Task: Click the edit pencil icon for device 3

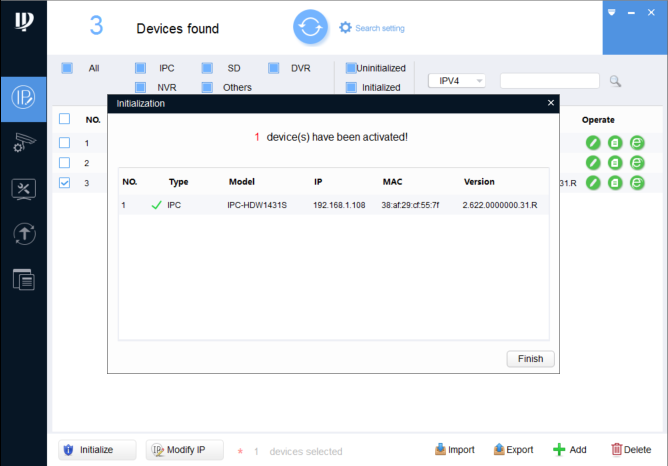Action: pyautogui.click(x=593, y=183)
